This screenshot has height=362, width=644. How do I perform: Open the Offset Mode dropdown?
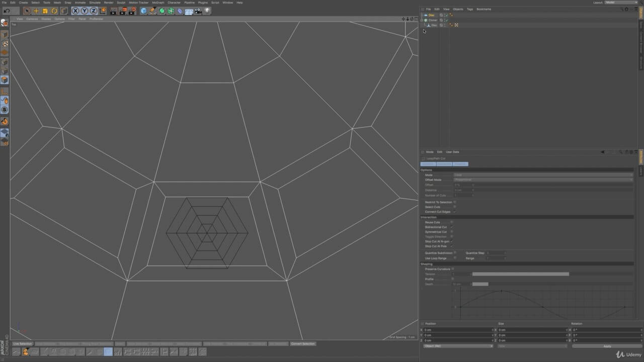click(543, 179)
